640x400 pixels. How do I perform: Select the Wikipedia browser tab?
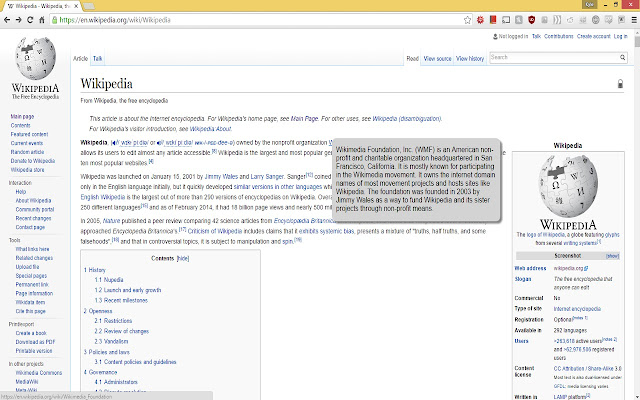pyautogui.click(x=42, y=6)
